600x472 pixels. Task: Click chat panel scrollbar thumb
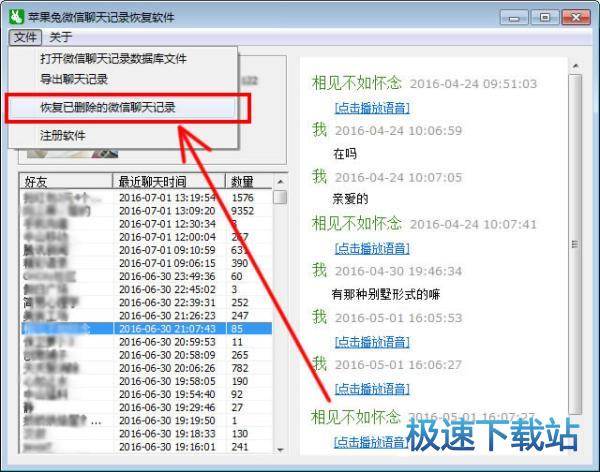(x=575, y=244)
